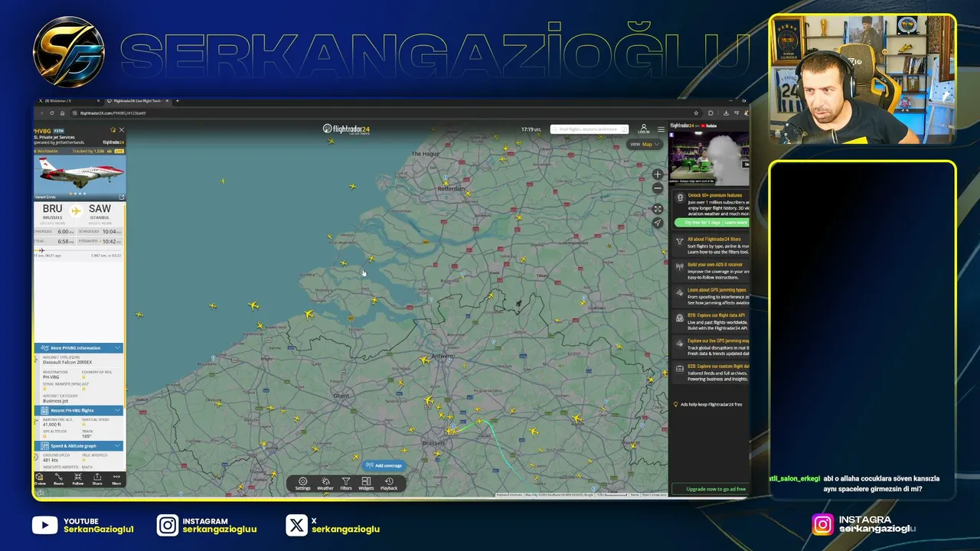The width and height of the screenshot is (980, 551).
Task: Open map Settings in bottom toolbar
Action: 303,484
